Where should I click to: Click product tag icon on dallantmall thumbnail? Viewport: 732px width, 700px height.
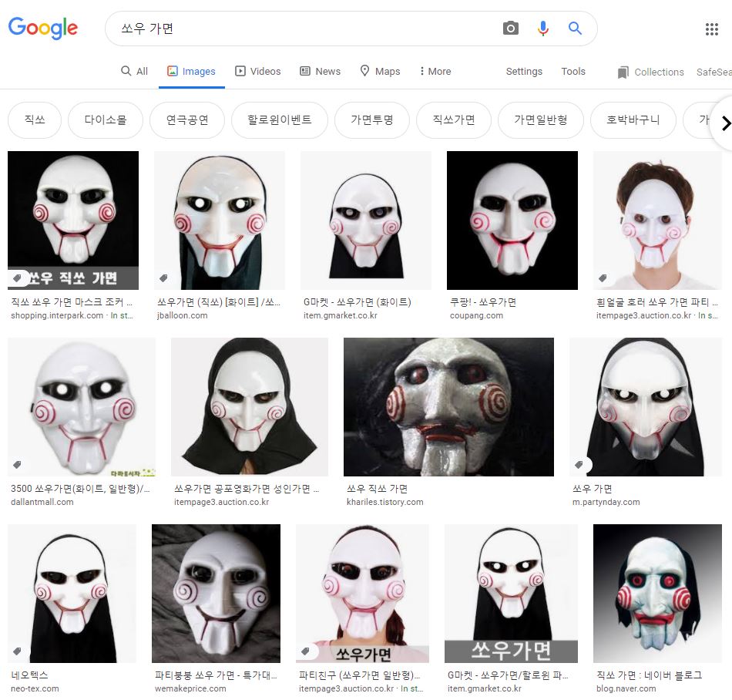point(17,465)
